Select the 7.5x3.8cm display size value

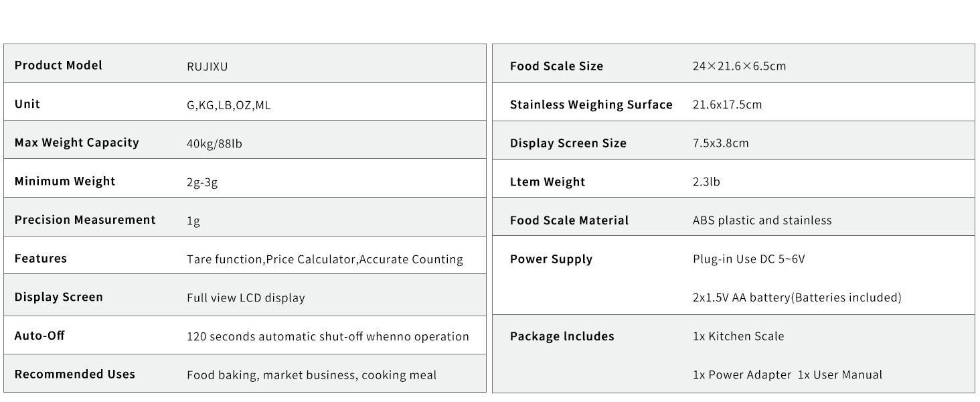[x=720, y=143]
